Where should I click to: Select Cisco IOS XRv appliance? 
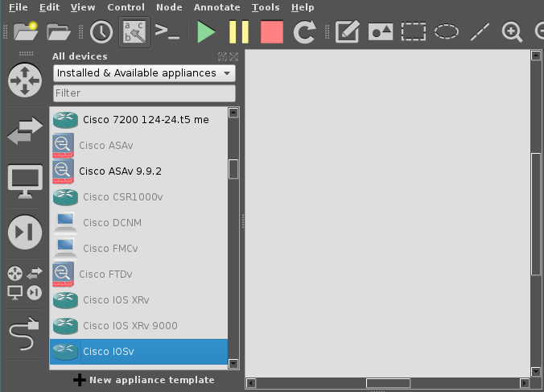(138, 300)
